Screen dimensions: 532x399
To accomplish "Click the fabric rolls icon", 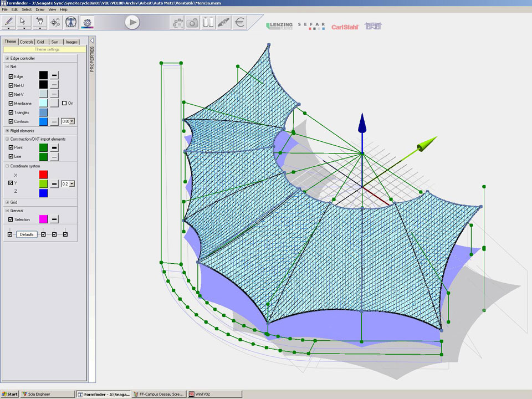I will (208, 23).
